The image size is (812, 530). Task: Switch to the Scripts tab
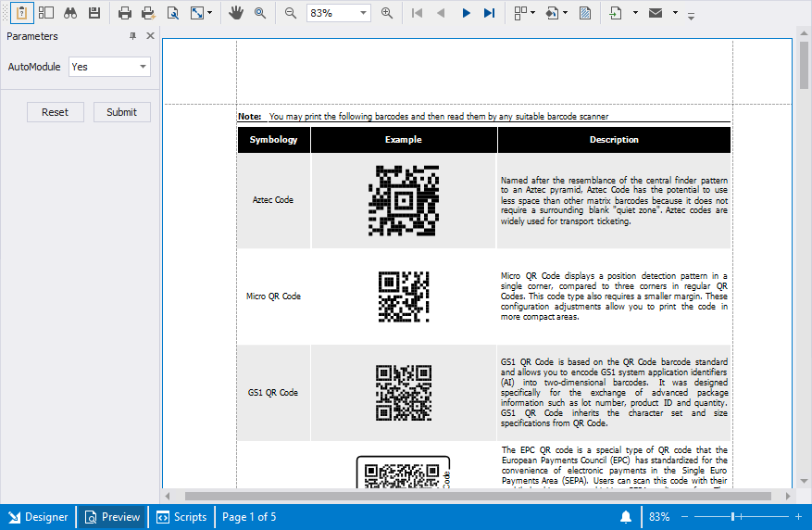coord(181,517)
